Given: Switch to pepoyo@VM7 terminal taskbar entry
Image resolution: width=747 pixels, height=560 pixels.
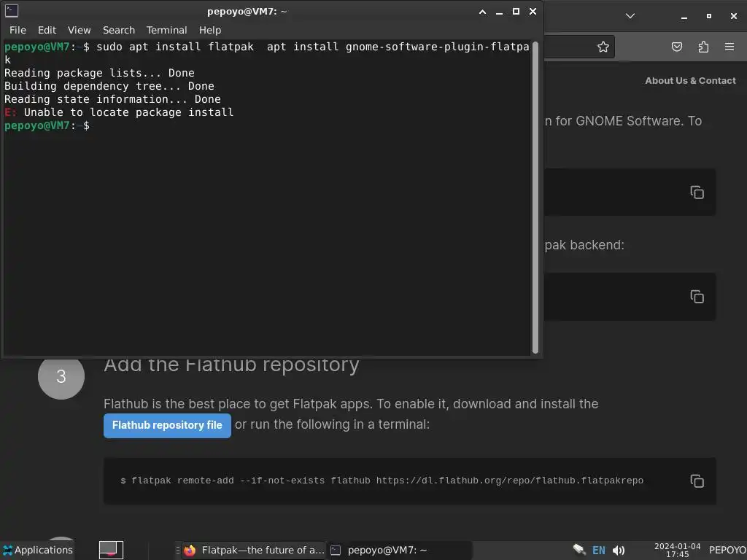Looking at the screenshot, I should click(x=399, y=550).
